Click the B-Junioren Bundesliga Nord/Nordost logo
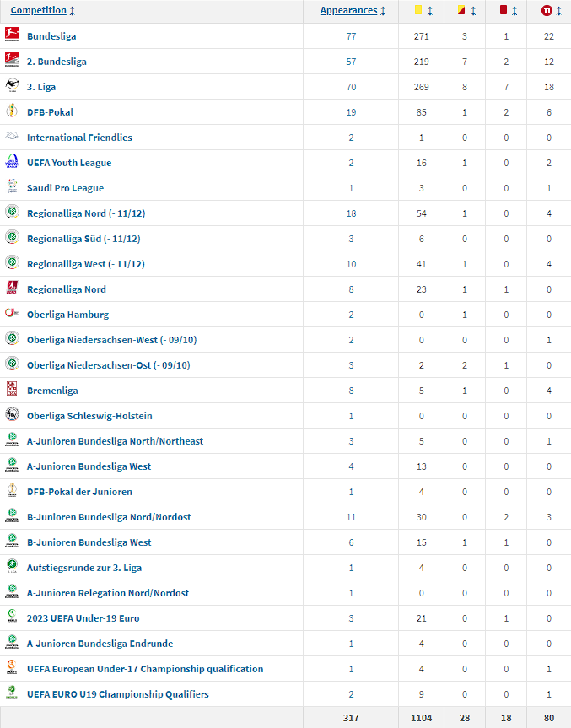Image resolution: width=571 pixels, height=728 pixels. (x=12, y=515)
